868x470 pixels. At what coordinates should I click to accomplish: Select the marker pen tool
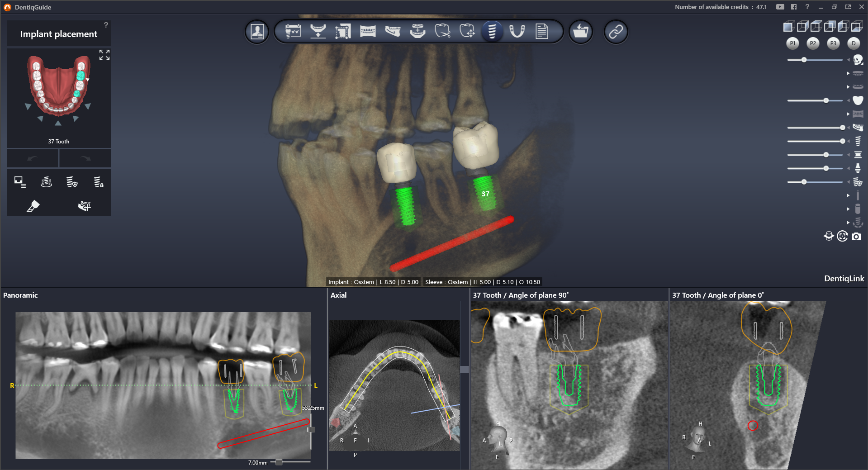[x=33, y=206]
